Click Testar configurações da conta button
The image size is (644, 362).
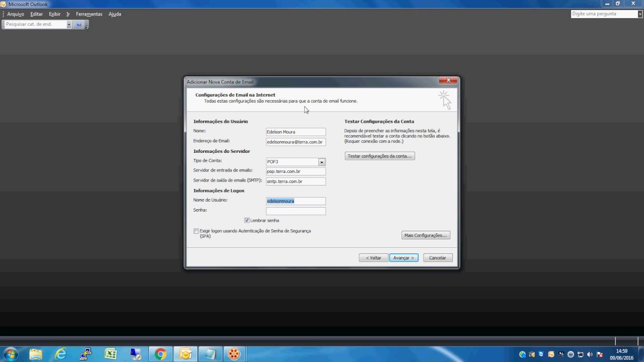pos(380,156)
